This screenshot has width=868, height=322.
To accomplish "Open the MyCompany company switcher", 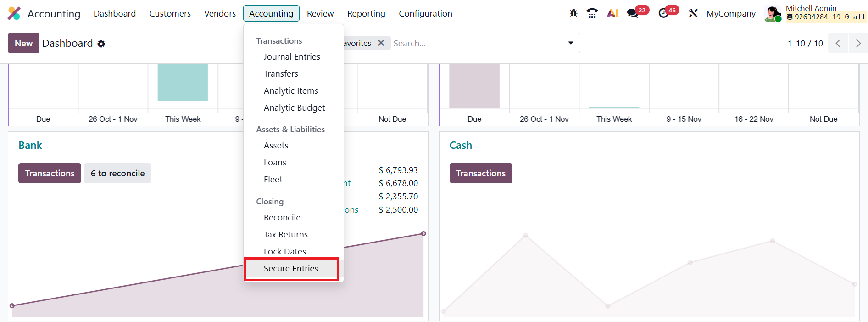I will [x=730, y=14].
